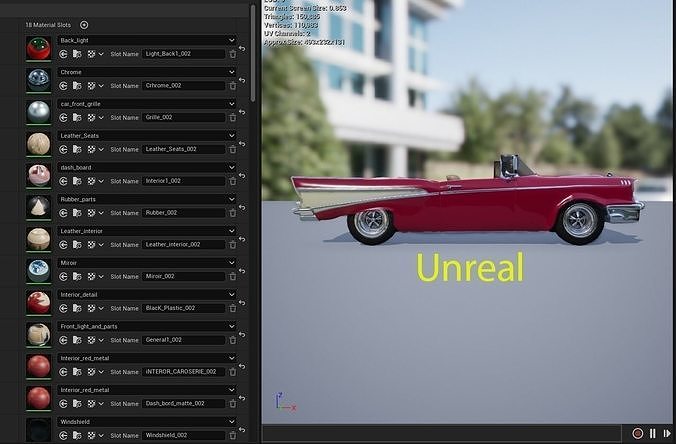Click the Miroir material thumbnail
Image resolution: width=676 pixels, height=444 pixels.
point(38,270)
